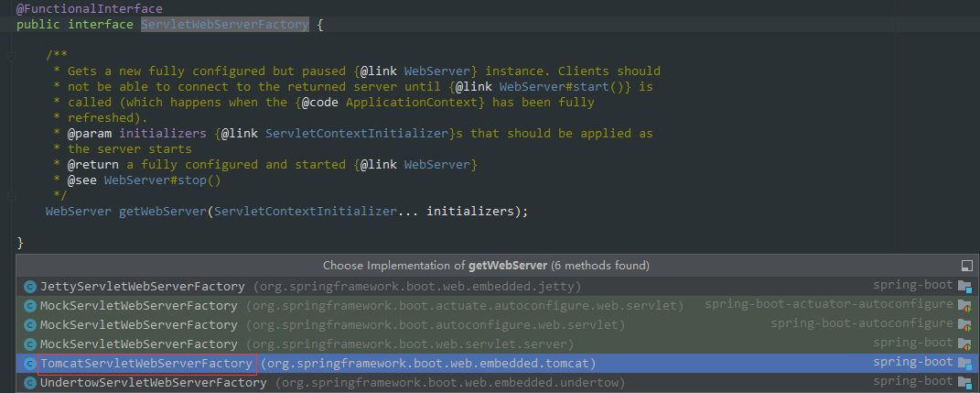Click the getWebServer method name in code
The height and width of the screenshot is (393, 980).
[x=163, y=212]
